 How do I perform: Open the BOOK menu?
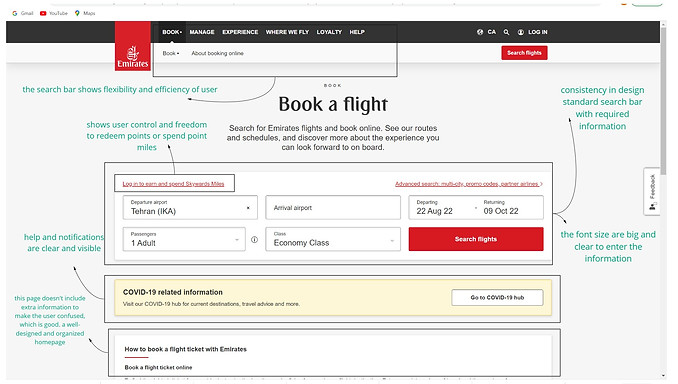[x=172, y=32]
